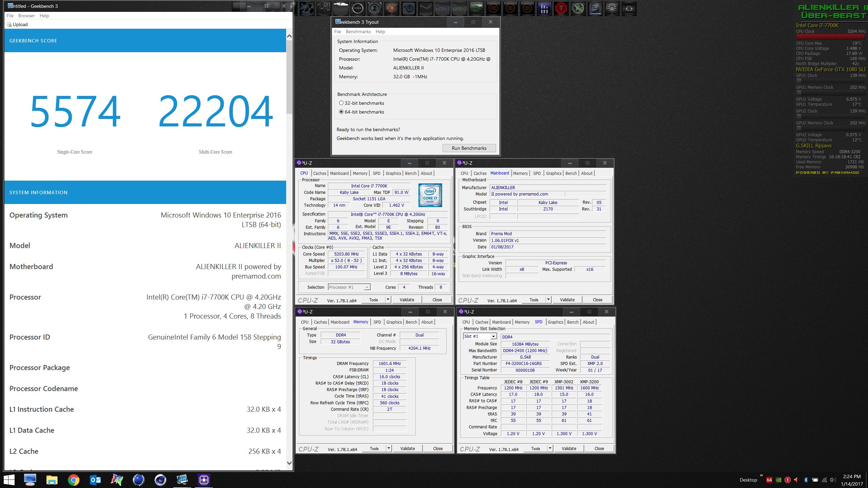The image size is (868, 488).
Task: Click the red 64 tray icon
Action: (x=769, y=480)
